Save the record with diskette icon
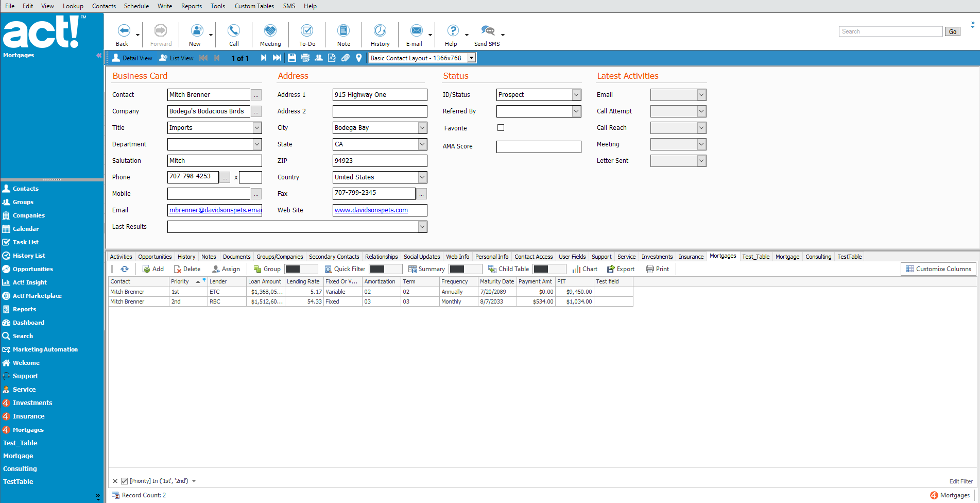The width and height of the screenshot is (980, 503). click(x=292, y=58)
